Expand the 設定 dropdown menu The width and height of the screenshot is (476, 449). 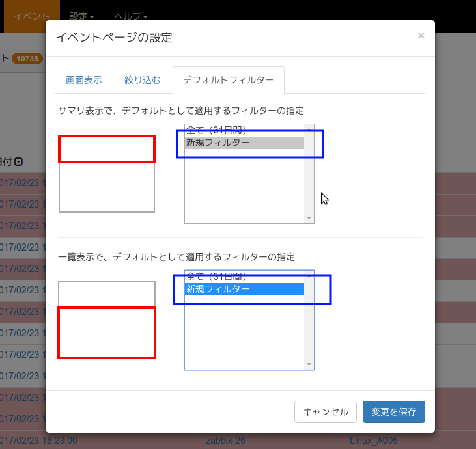[82, 16]
